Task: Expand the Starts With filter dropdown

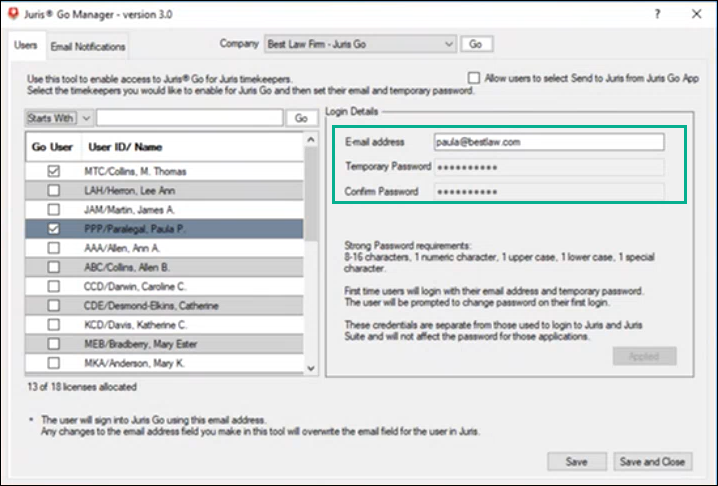Action: 86,118
